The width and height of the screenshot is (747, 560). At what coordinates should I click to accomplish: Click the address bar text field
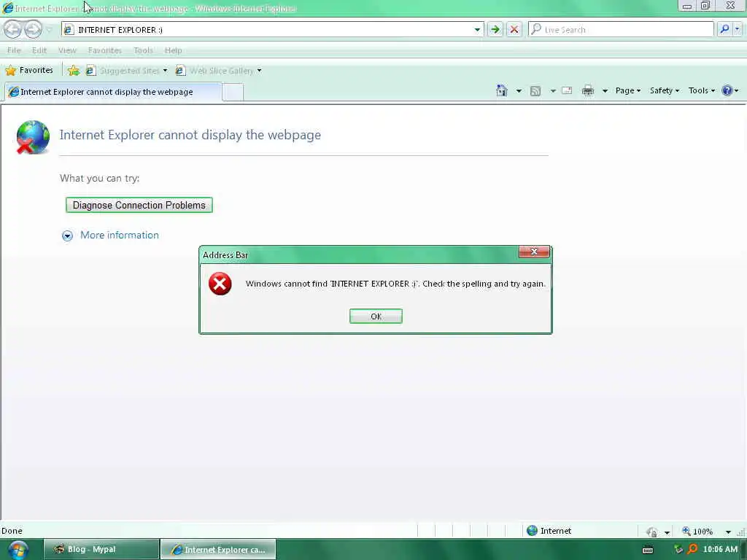pyautogui.click(x=273, y=29)
